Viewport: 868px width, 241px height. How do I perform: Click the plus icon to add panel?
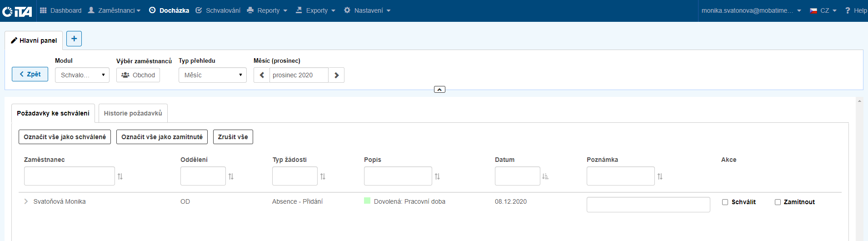[74, 39]
